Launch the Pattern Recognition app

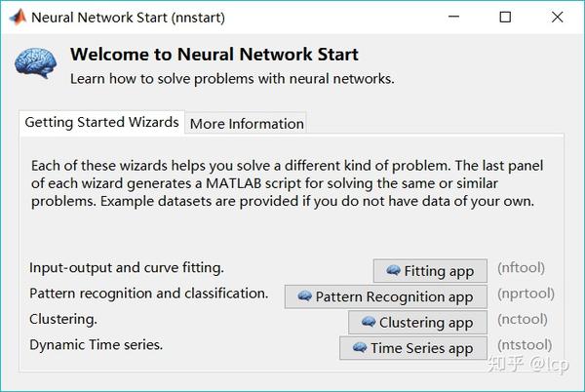pos(386,296)
